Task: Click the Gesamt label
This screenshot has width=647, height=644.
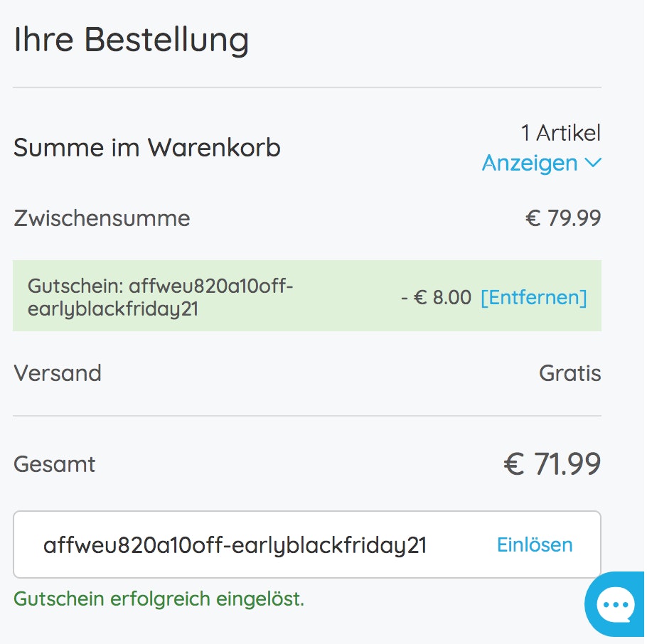Action: pyautogui.click(x=55, y=464)
